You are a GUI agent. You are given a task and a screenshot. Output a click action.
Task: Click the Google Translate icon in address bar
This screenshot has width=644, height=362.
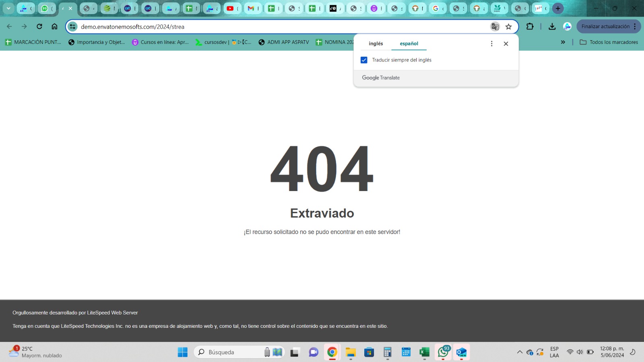click(495, 27)
